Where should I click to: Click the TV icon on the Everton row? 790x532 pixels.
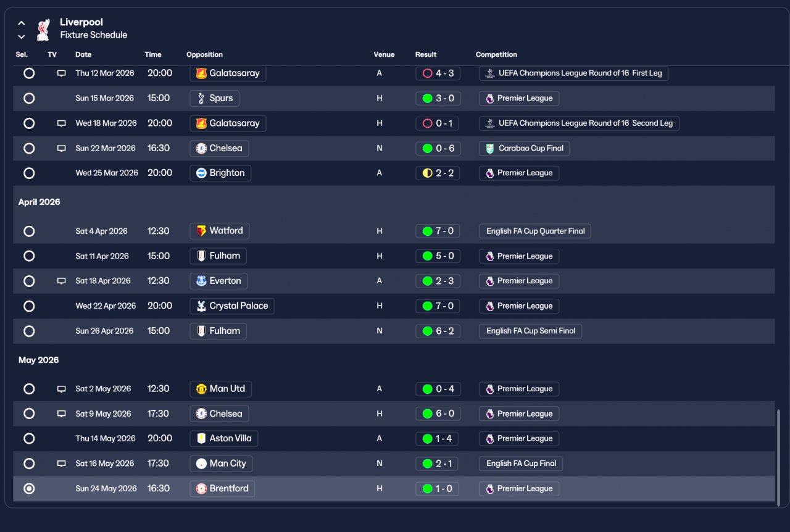[61, 281]
